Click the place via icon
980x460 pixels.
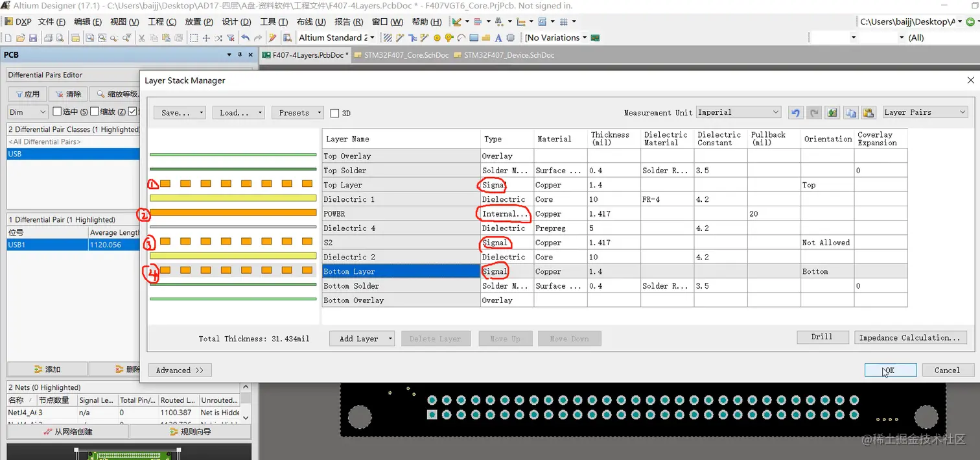pos(449,38)
